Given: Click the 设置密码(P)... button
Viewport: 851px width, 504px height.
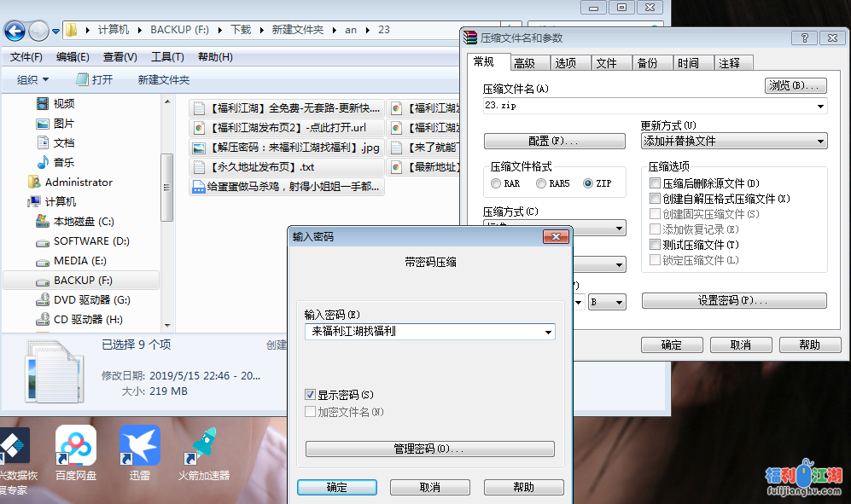Looking at the screenshot, I should [x=733, y=301].
